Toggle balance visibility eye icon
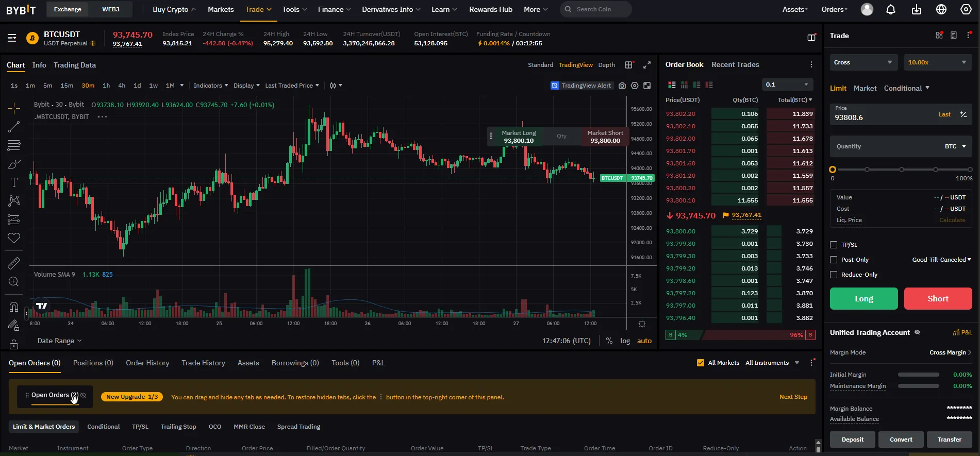980x456 pixels. click(x=917, y=332)
